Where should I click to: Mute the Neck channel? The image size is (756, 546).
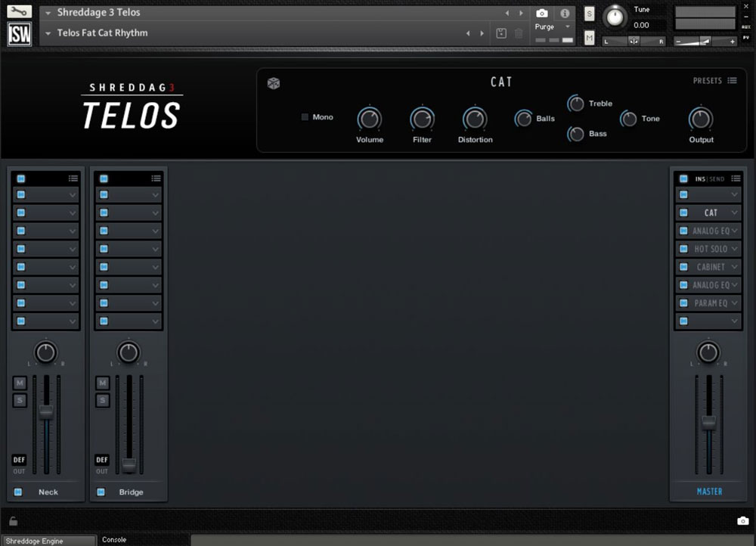(x=20, y=383)
